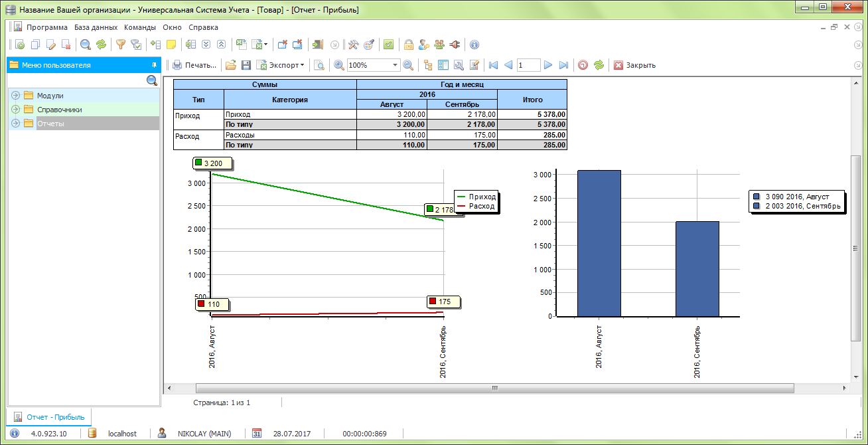The height and width of the screenshot is (445, 868).
Task: Expand the Модули tree node
Action: 16,96
